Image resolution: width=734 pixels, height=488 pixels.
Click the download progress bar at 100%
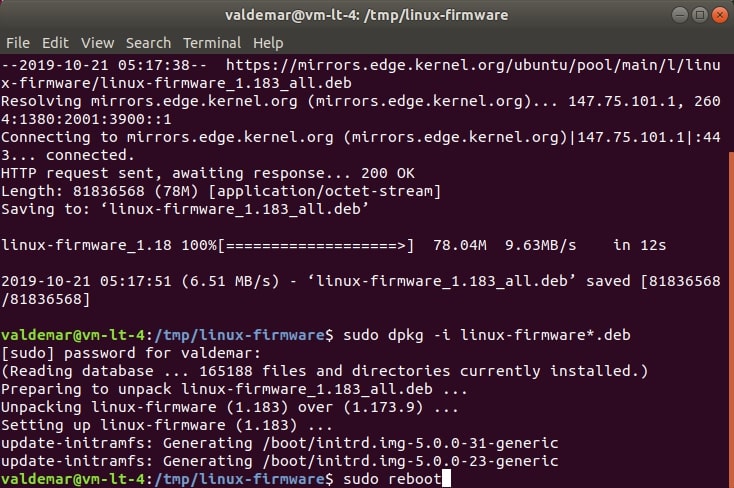tap(316, 245)
